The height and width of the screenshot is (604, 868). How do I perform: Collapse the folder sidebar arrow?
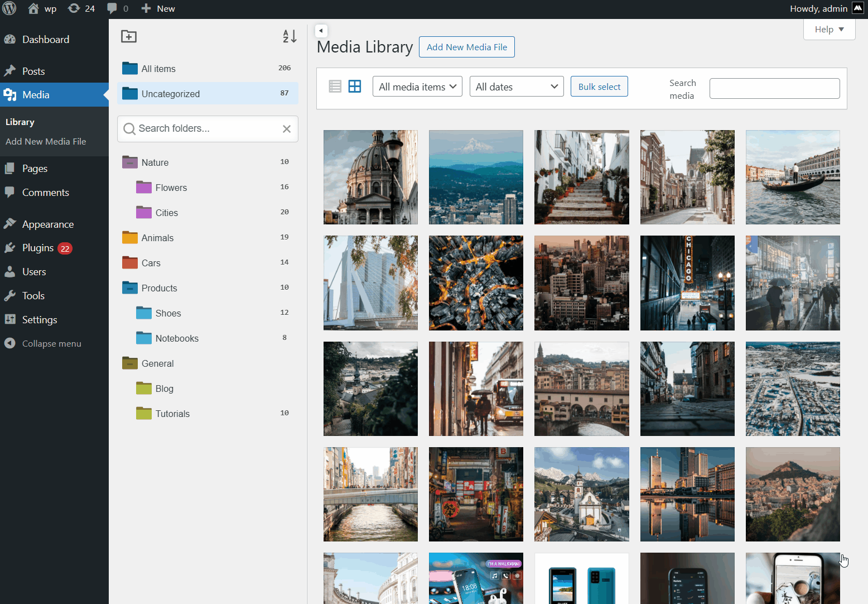click(321, 31)
